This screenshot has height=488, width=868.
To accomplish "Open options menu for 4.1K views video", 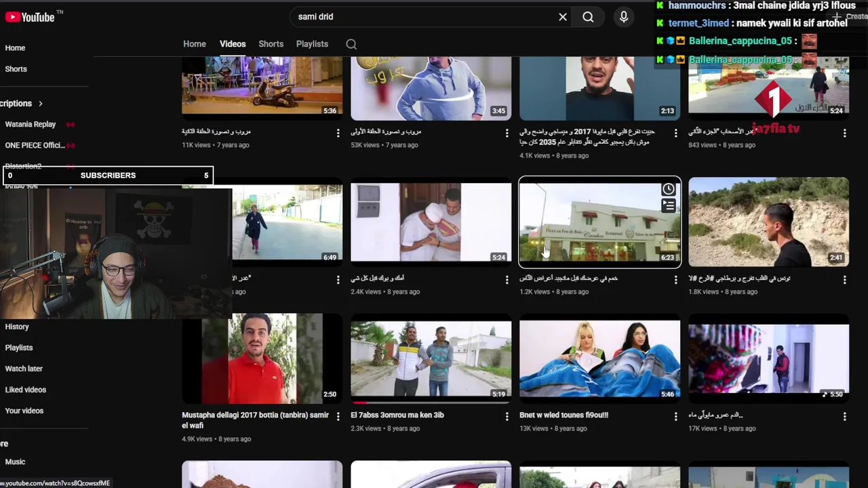I will pos(675,134).
